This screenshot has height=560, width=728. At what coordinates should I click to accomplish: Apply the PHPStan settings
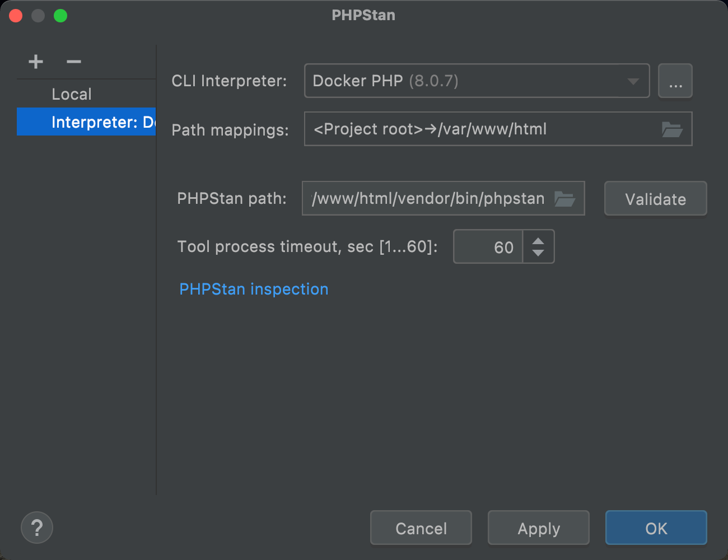pos(539,528)
